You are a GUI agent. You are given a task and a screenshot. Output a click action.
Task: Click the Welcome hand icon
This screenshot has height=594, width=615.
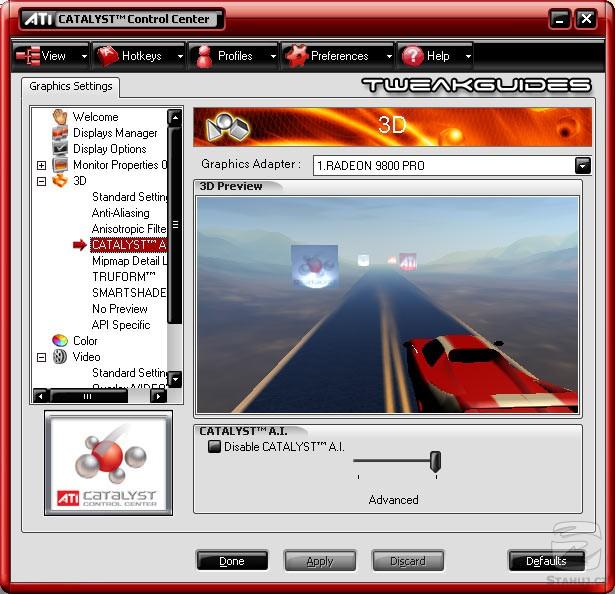60,117
